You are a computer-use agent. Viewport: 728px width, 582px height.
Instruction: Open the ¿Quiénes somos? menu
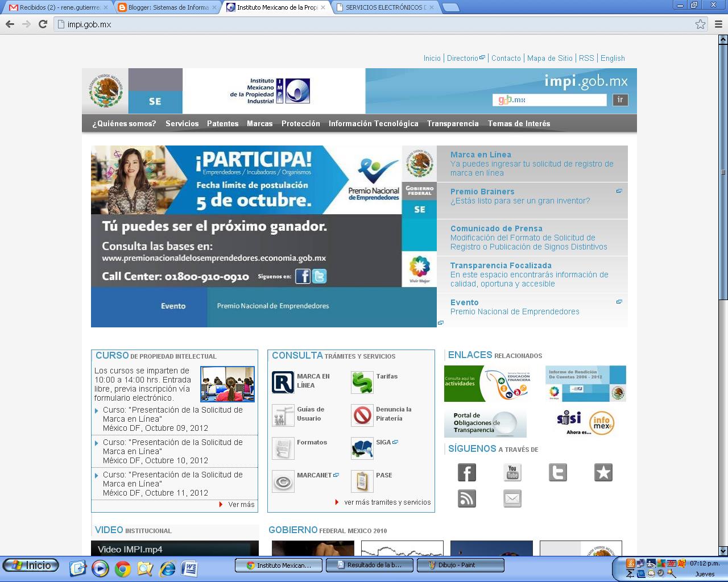click(124, 123)
